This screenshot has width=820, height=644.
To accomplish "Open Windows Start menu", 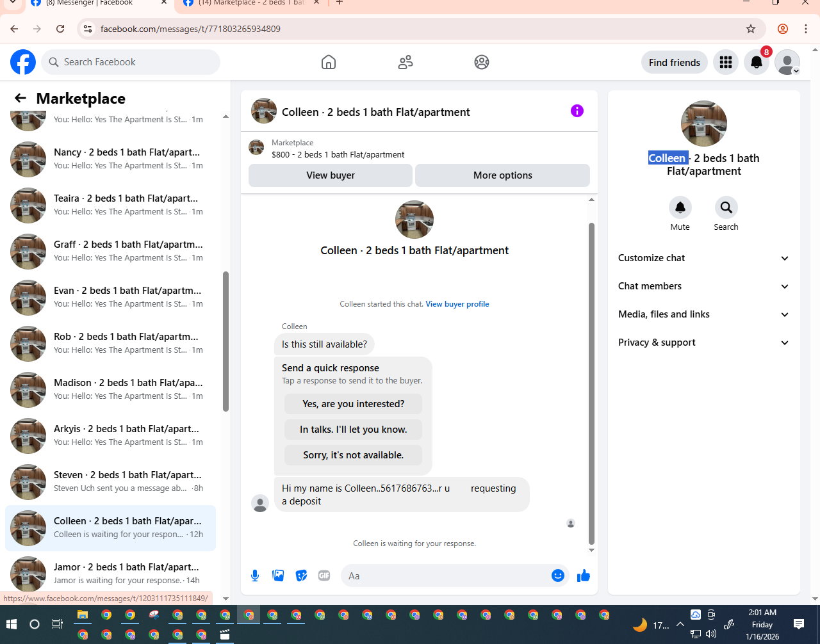I will (12, 624).
